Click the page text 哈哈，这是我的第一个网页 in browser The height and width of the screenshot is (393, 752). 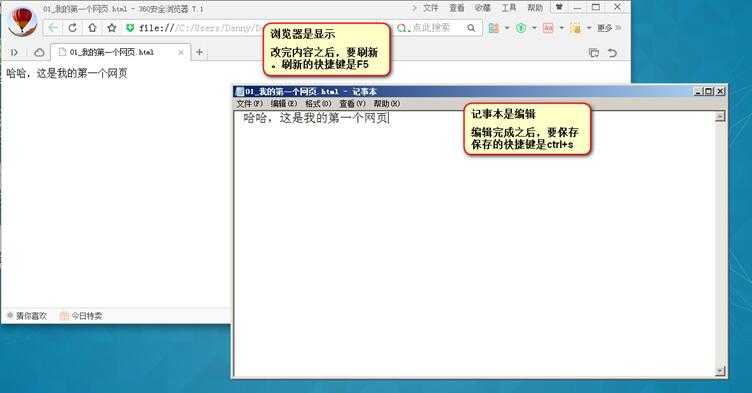point(67,73)
